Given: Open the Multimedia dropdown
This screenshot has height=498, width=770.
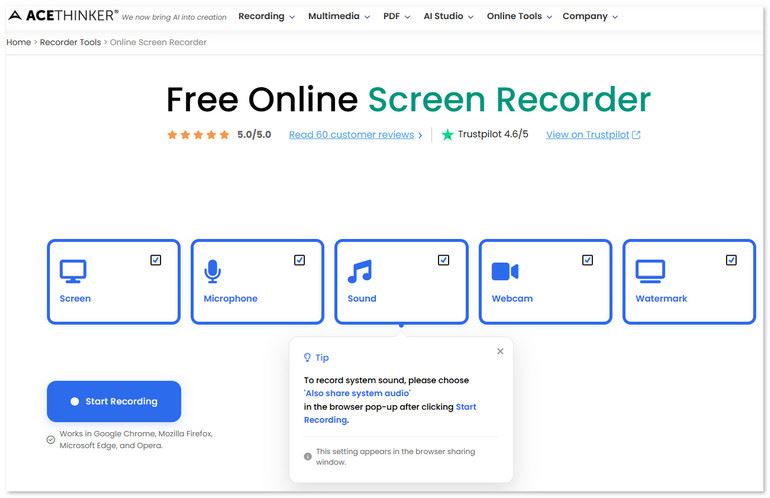Looking at the screenshot, I should coord(339,16).
